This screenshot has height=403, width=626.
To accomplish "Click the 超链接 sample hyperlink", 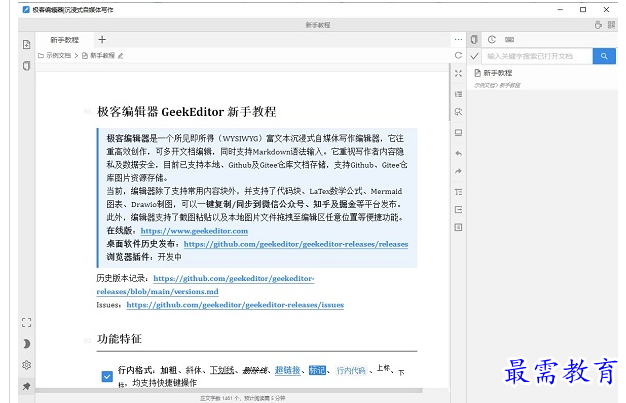I will pos(287,370).
